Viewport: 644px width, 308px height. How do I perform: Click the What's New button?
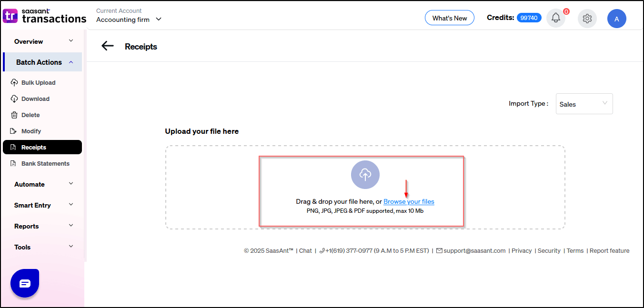(449, 18)
